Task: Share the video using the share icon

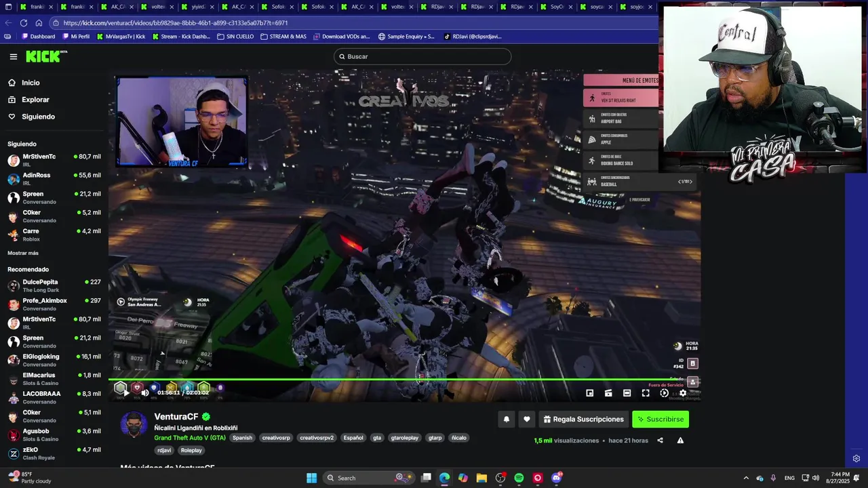Action: point(660,441)
